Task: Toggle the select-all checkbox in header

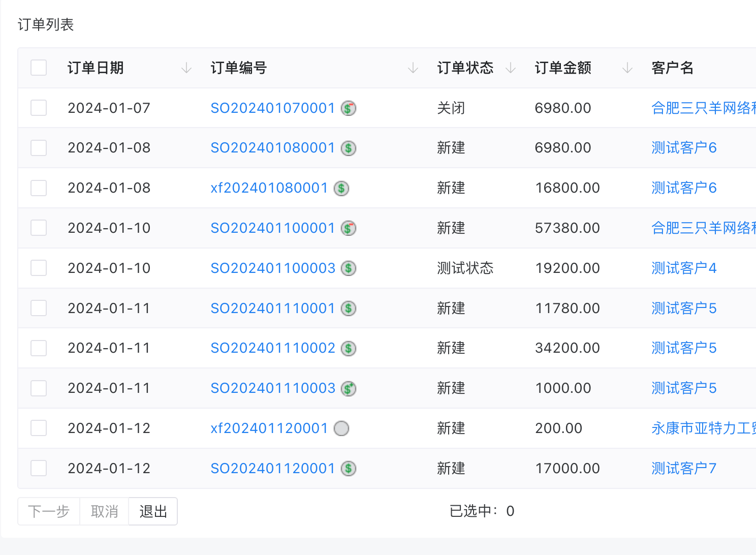Action: pos(39,68)
